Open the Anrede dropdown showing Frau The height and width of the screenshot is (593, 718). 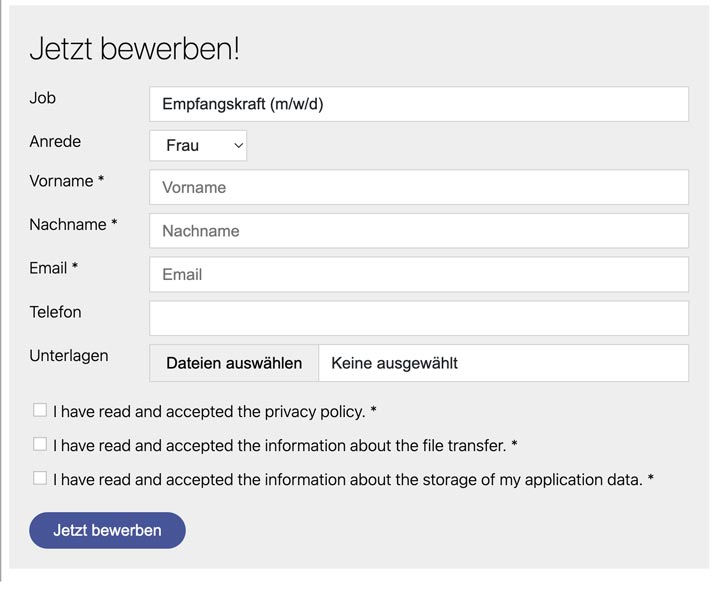pyautogui.click(x=198, y=146)
